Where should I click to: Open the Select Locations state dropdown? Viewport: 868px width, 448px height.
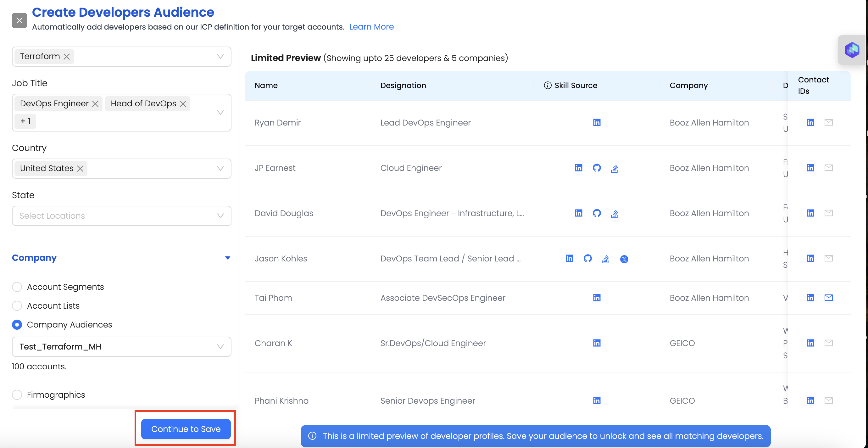(121, 216)
